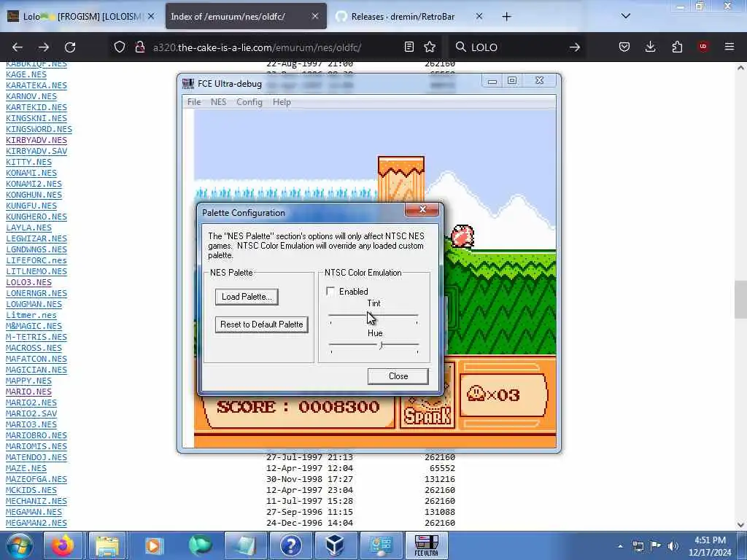Click the taskbar clock showing 4:51 PM
This screenshot has height=560, width=747.
[710, 546]
